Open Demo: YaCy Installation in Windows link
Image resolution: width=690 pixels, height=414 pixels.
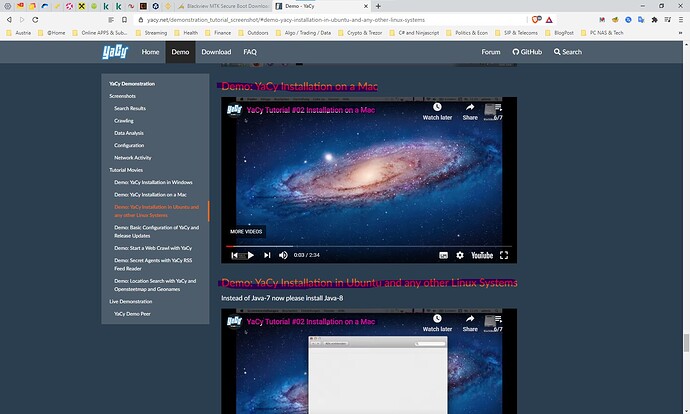pos(153,182)
